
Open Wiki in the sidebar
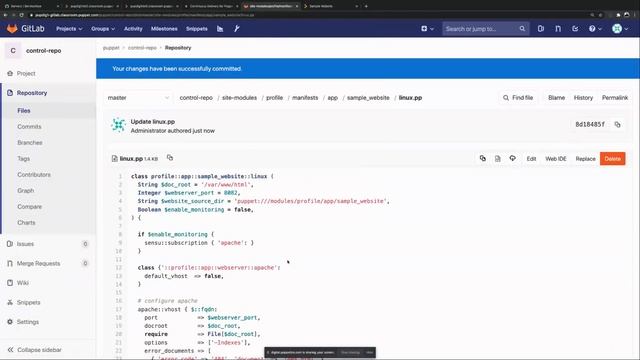pyautogui.click(x=23, y=283)
